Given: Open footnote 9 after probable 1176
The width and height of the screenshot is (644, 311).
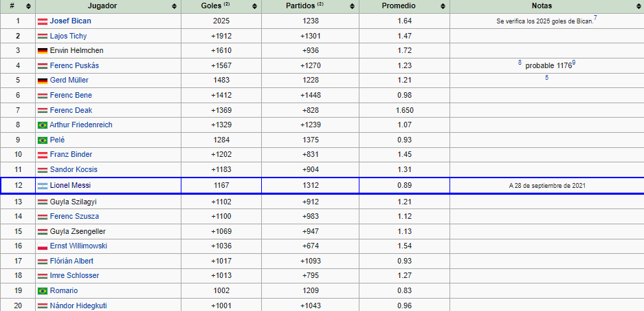Looking at the screenshot, I should (x=574, y=63).
